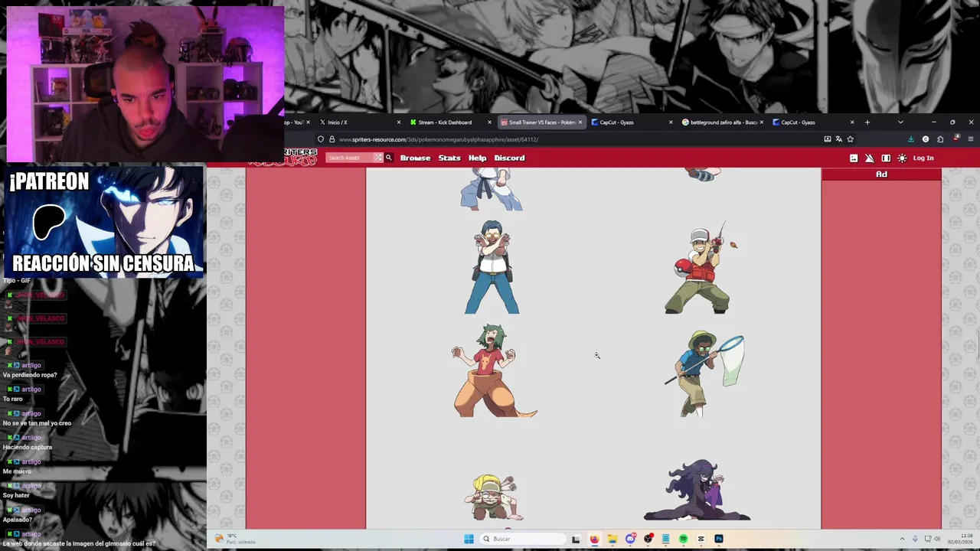Open the extensions puzzle icon in the toolbar
Image resolution: width=980 pixels, height=551 pixels.
[940, 139]
